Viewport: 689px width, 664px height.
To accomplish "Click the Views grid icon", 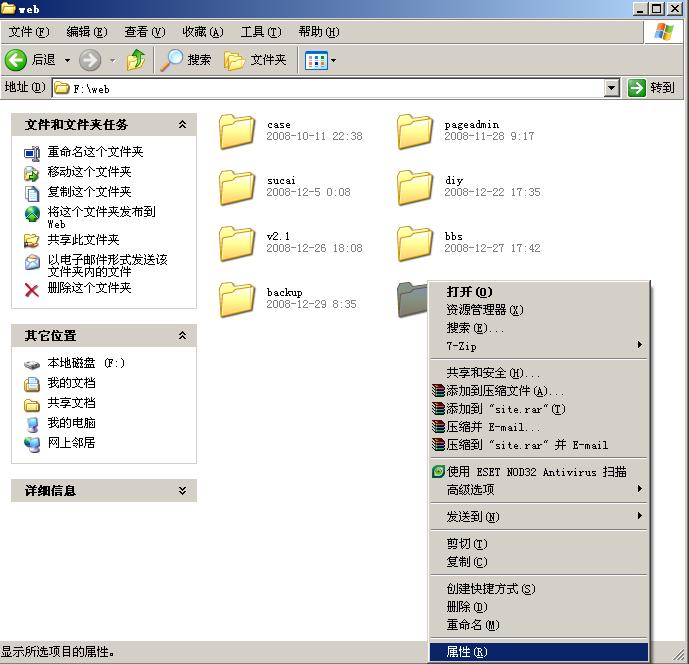I will pos(316,61).
